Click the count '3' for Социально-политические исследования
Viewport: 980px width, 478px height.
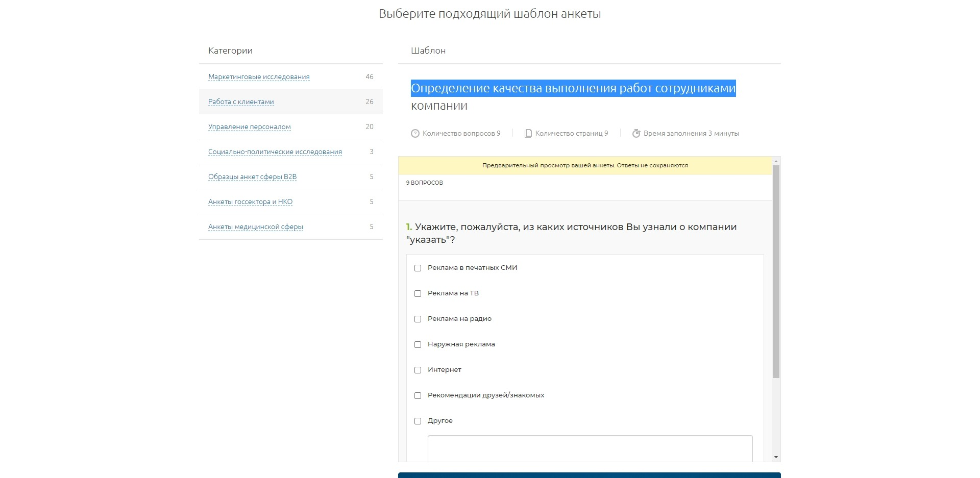[372, 152]
